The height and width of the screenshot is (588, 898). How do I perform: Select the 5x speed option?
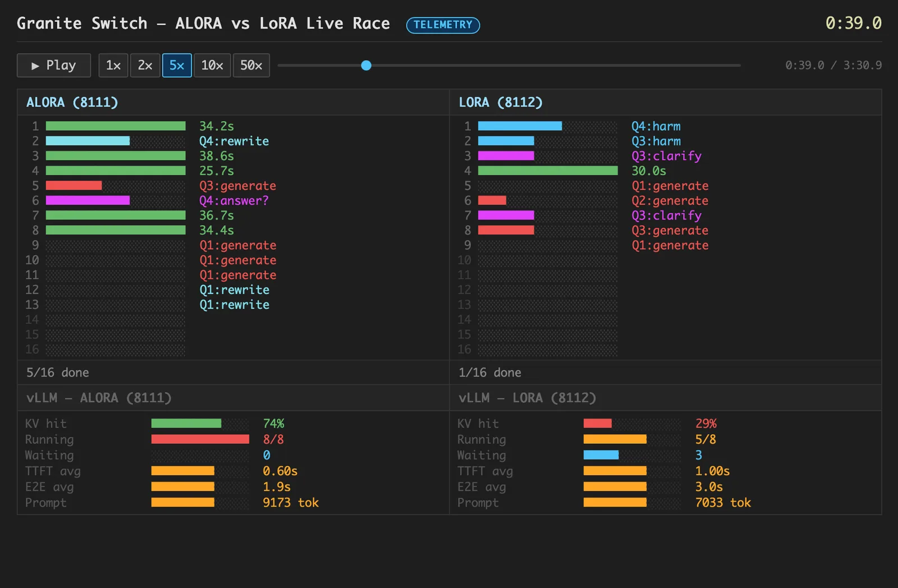pos(177,65)
